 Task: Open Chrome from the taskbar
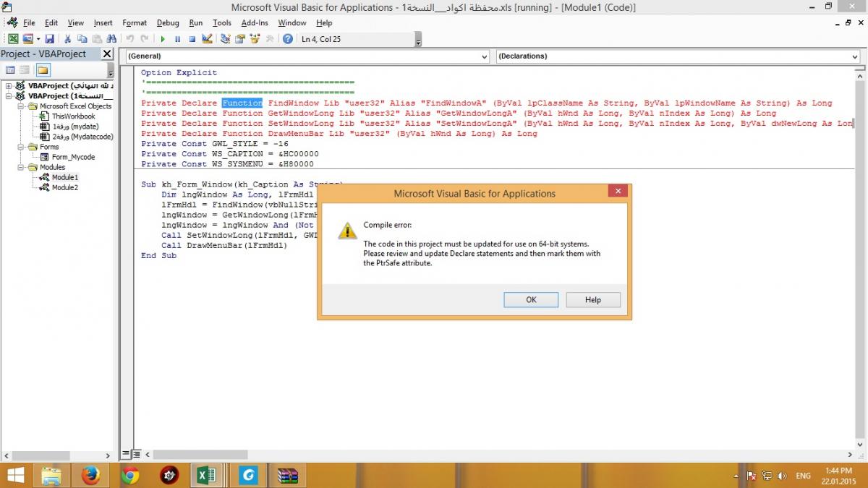(130, 475)
